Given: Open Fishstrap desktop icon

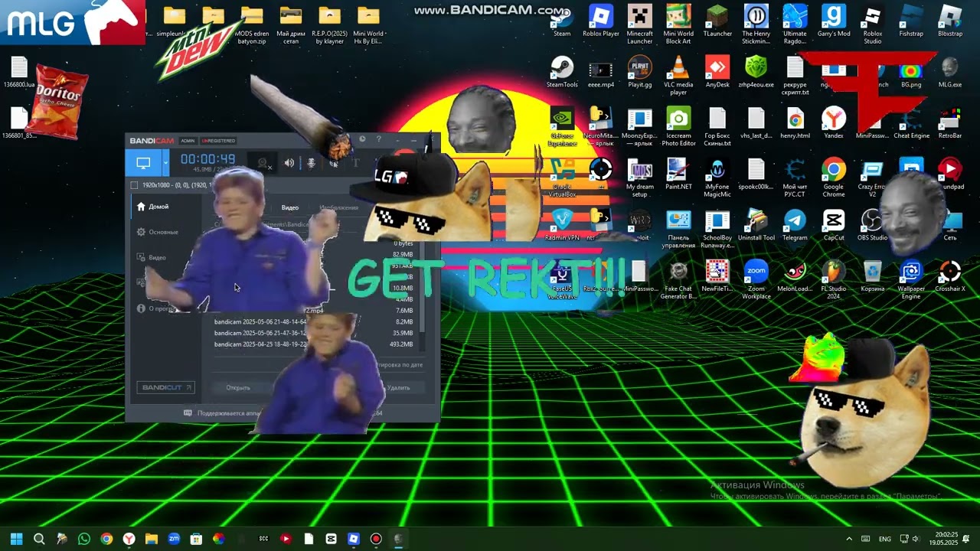Looking at the screenshot, I should 911,21.
